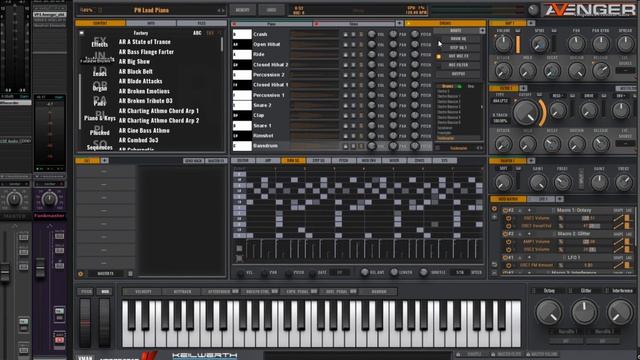
Task: Toggle the Mix Mod FX enable light
Action: point(439,56)
